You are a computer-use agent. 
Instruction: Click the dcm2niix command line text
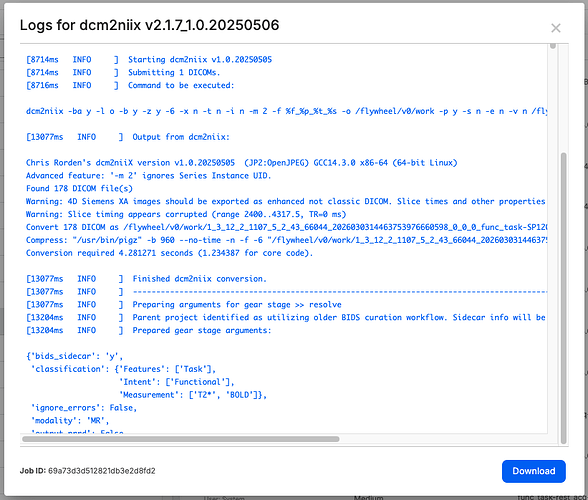click(x=286, y=111)
